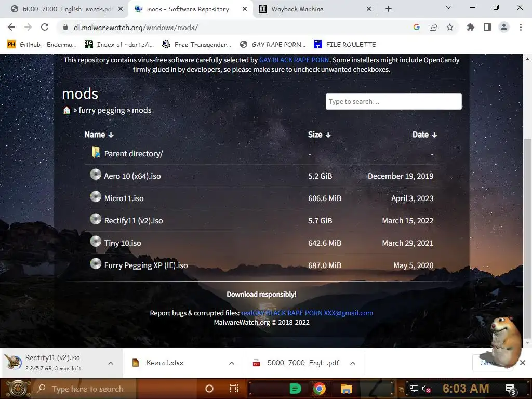Expand options for Книга1.xlsx download
Screen dimensions: 532x399
coord(231,363)
